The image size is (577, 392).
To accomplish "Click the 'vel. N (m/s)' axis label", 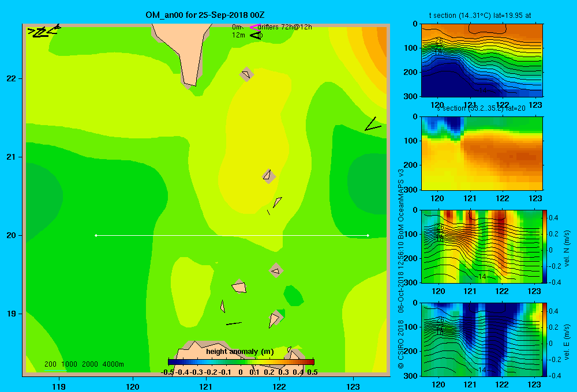I will [x=567, y=248].
